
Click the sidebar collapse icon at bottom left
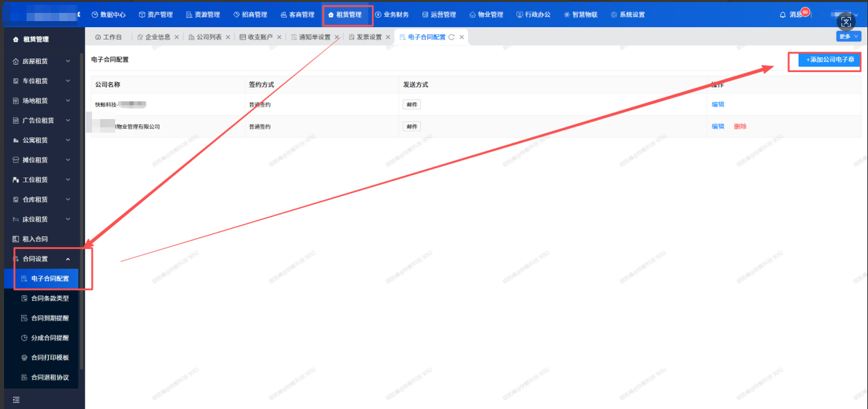(x=16, y=399)
